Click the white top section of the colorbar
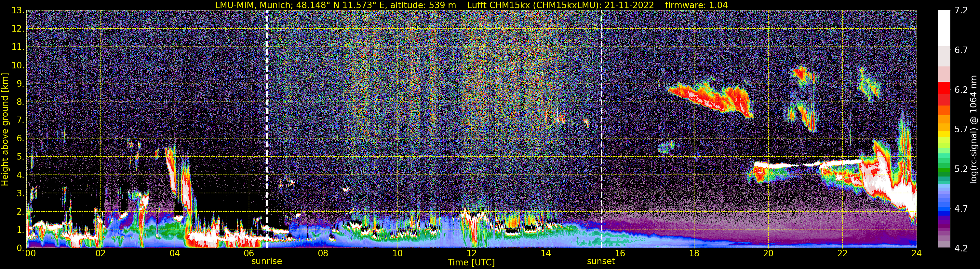The image size is (980, 269). (x=944, y=28)
